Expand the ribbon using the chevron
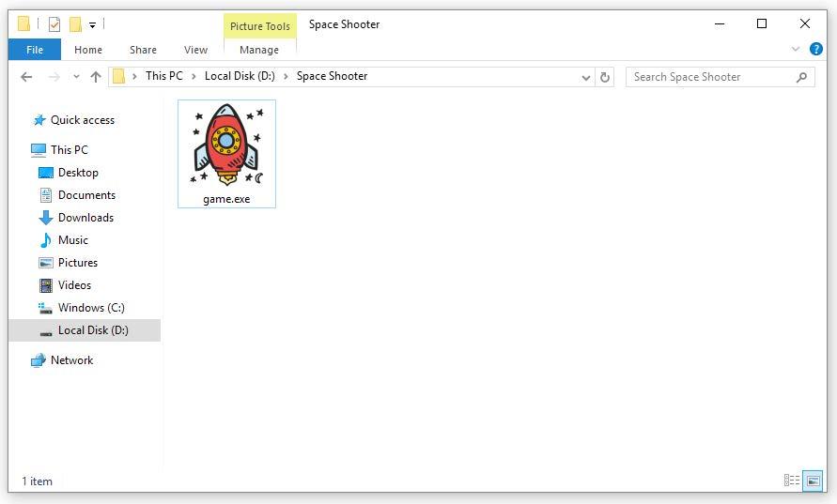The height and width of the screenshot is (504, 837). (x=796, y=49)
